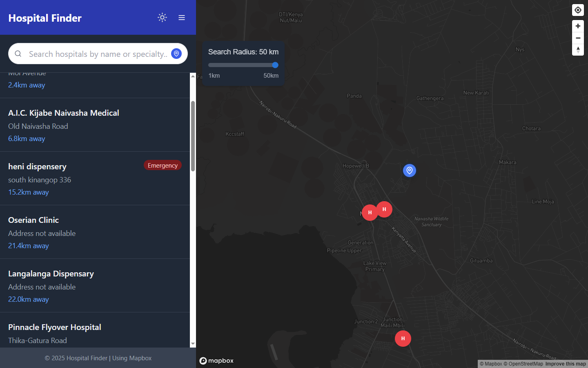The width and height of the screenshot is (588, 368).
Task: Click the Makara map label
Action: pyautogui.click(x=508, y=162)
